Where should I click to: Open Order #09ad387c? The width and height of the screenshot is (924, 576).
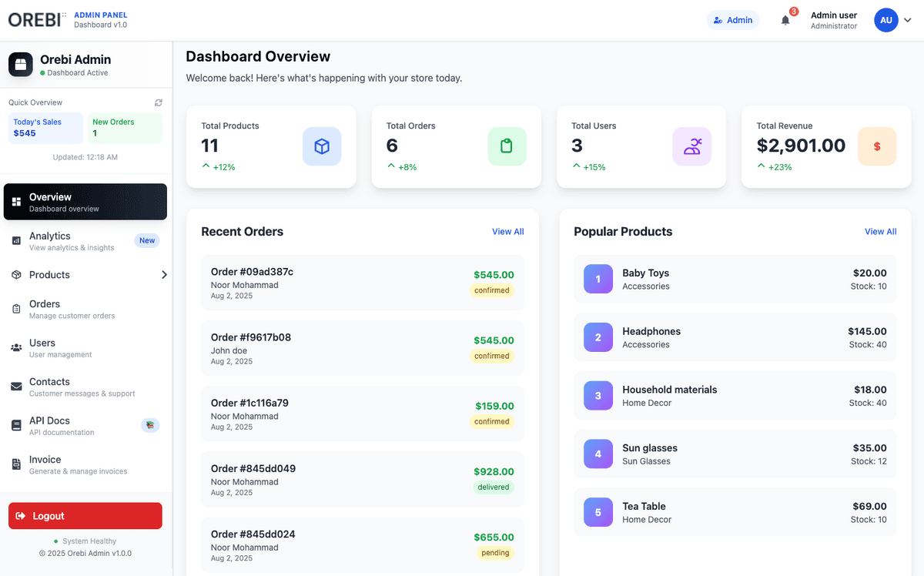click(x=363, y=283)
